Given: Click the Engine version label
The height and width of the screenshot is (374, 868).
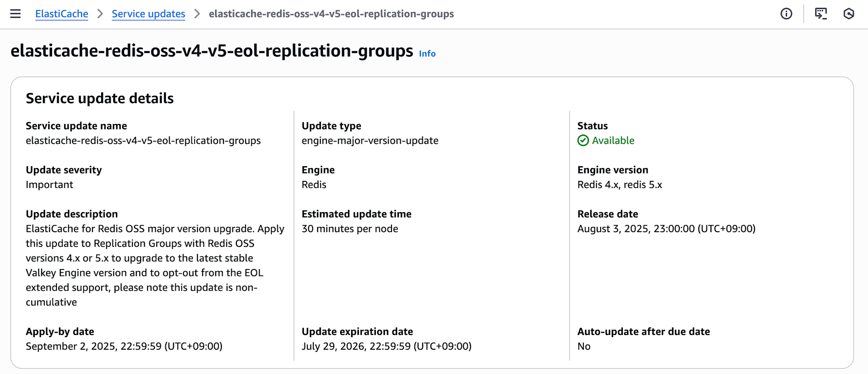Looking at the screenshot, I should click(x=612, y=170).
